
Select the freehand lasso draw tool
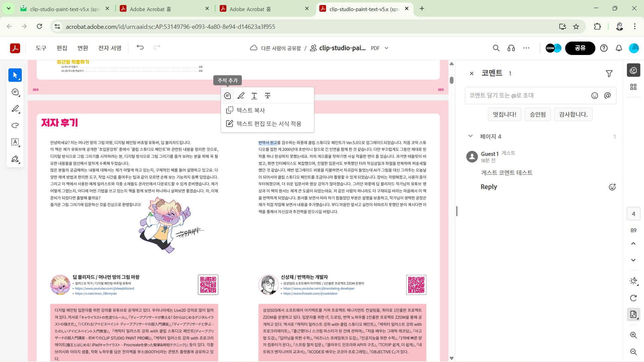pos(15,125)
